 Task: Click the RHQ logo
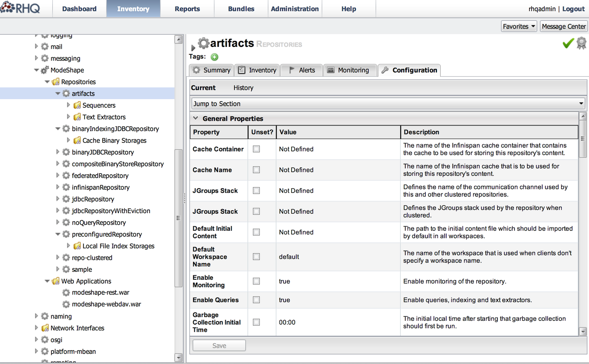[x=20, y=8]
